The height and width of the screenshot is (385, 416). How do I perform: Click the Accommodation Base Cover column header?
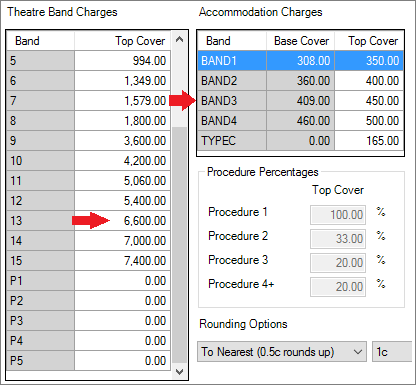[301, 41]
